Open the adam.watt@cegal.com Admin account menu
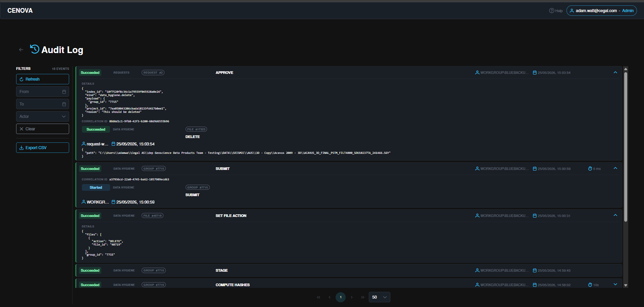The image size is (644, 307). [601, 11]
